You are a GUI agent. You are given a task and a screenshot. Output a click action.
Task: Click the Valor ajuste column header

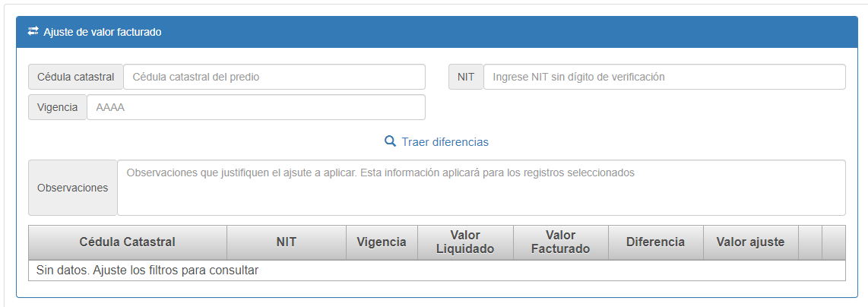750,242
